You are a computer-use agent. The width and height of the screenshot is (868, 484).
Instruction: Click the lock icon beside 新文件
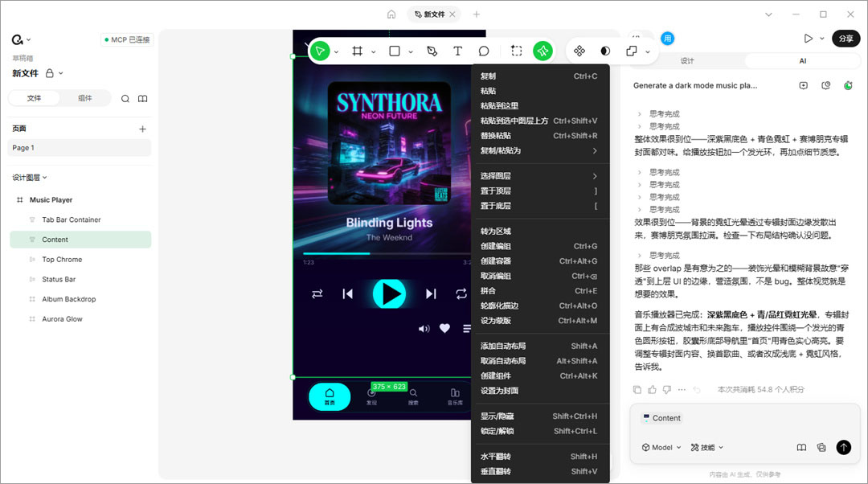pos(49,73)
